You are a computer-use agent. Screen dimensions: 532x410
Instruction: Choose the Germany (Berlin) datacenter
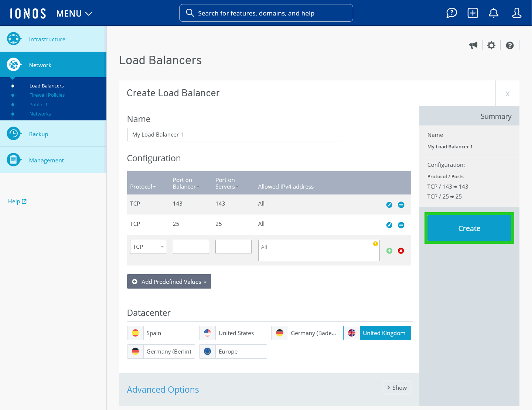pos(161,351)
